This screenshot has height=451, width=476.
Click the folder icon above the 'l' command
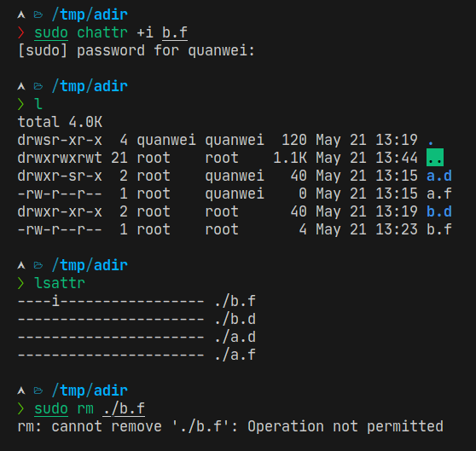click(38, 86)
